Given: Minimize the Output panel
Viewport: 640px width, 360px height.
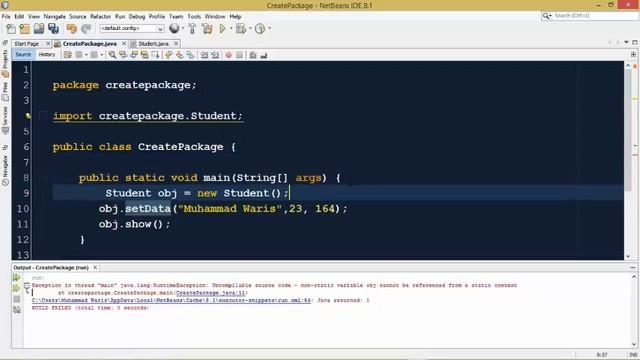Looking at the screenshot, I should pos(633,268).
